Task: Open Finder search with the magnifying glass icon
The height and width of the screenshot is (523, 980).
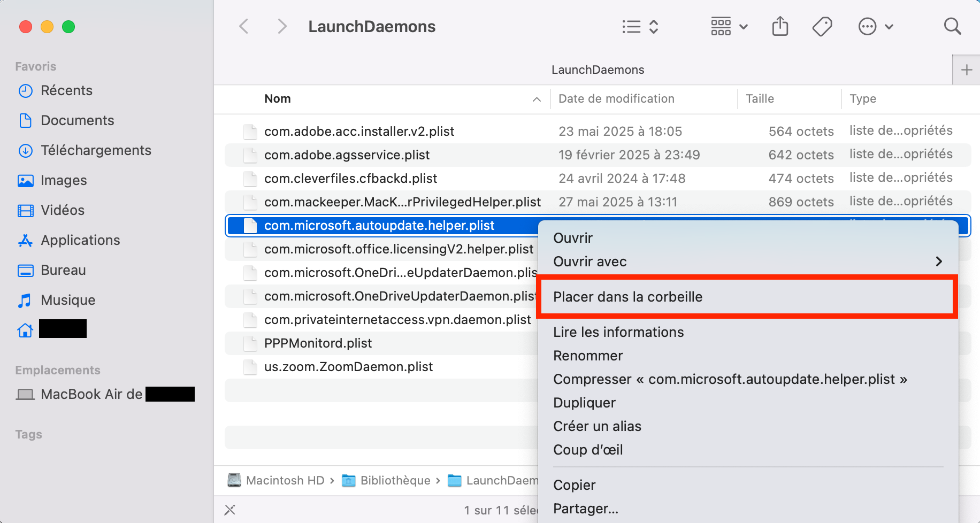Action: 953,26
